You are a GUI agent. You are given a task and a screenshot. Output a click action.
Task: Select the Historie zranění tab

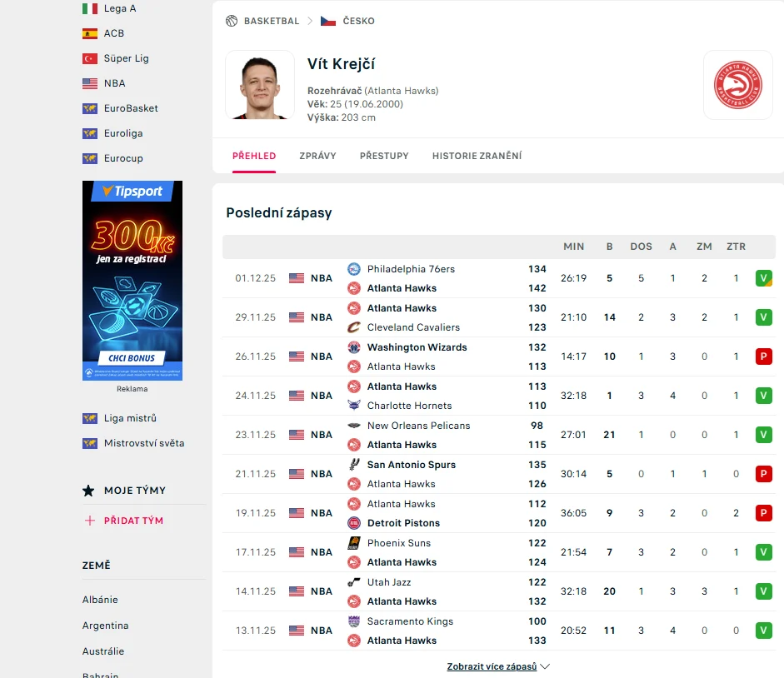(477, 156)
